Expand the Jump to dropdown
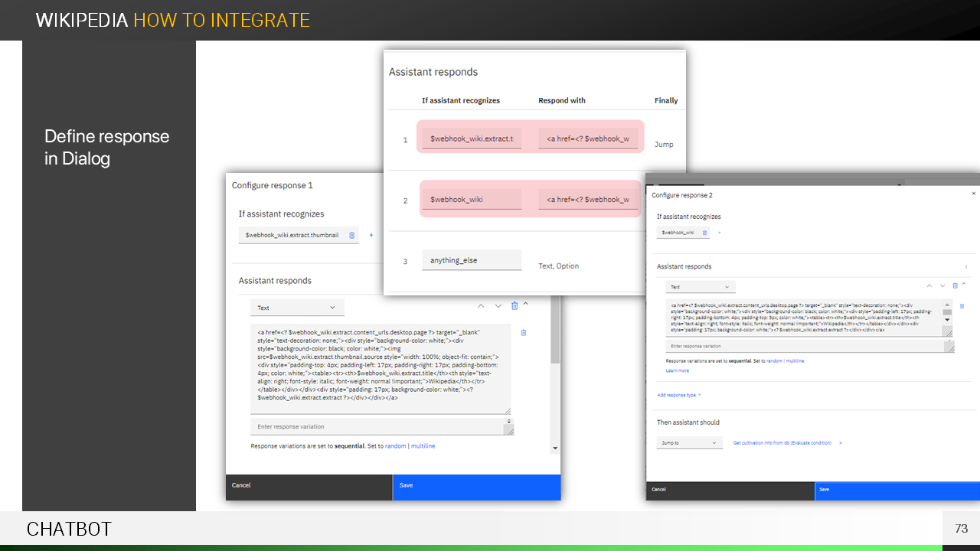980x551 pixels. coord(689,443)
